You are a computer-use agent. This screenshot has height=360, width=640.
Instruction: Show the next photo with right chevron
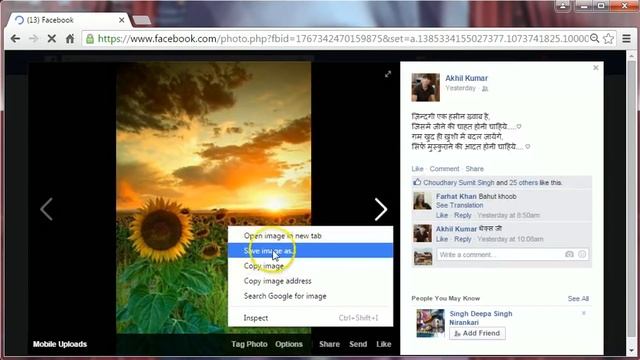381,209
